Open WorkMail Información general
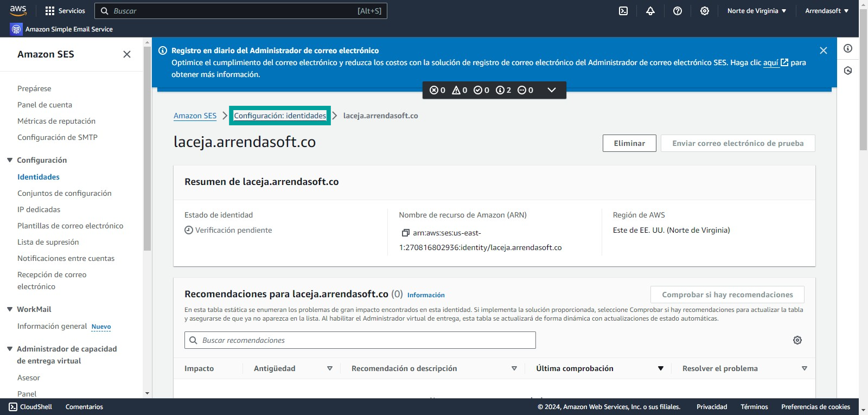Viewport: 868px width, 415px height. (x=52, y=326)
